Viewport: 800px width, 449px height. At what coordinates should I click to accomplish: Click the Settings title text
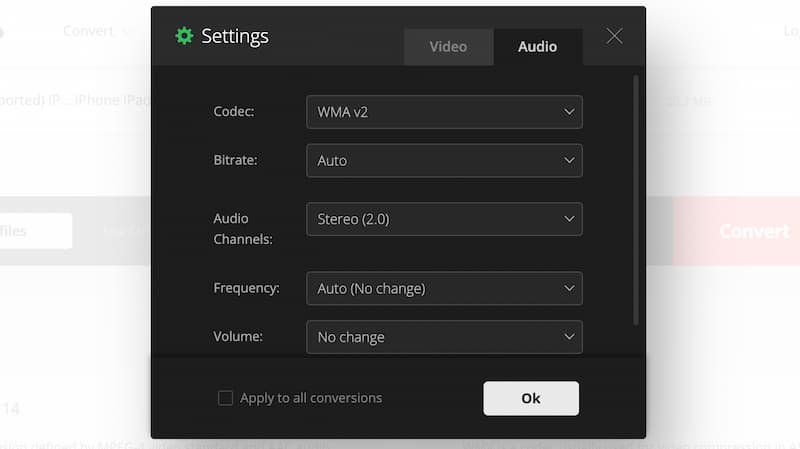pos(235,36)
